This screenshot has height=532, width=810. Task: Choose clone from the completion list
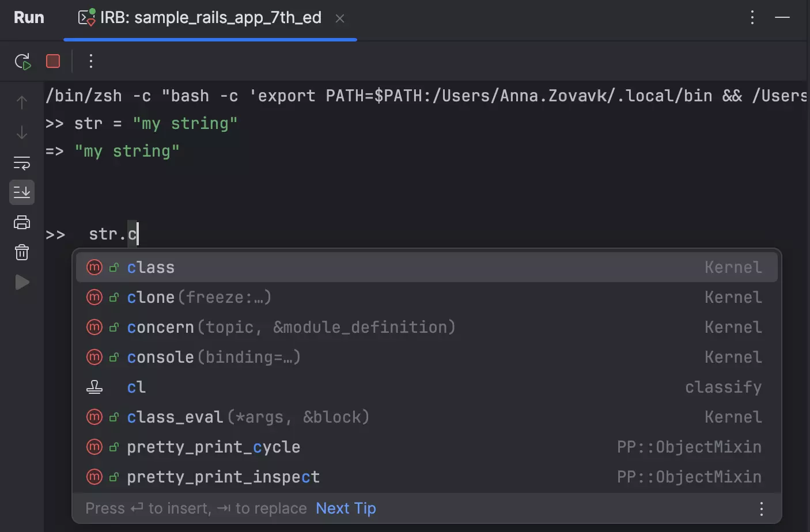click(150, 297)
